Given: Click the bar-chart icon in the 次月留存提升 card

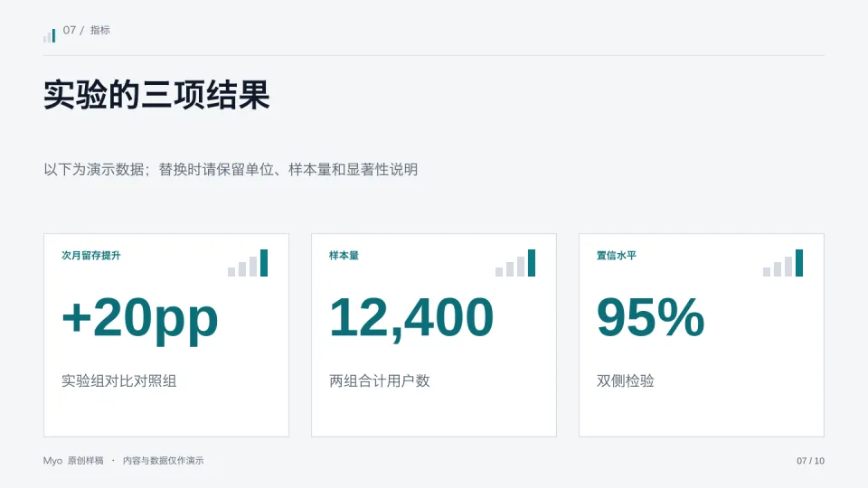Looking at the screenshot, I should pyautogui.click(x=248, y=263).
